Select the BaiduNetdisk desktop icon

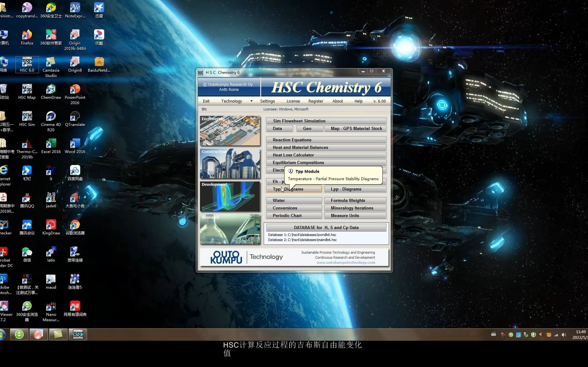pos(99,65)
